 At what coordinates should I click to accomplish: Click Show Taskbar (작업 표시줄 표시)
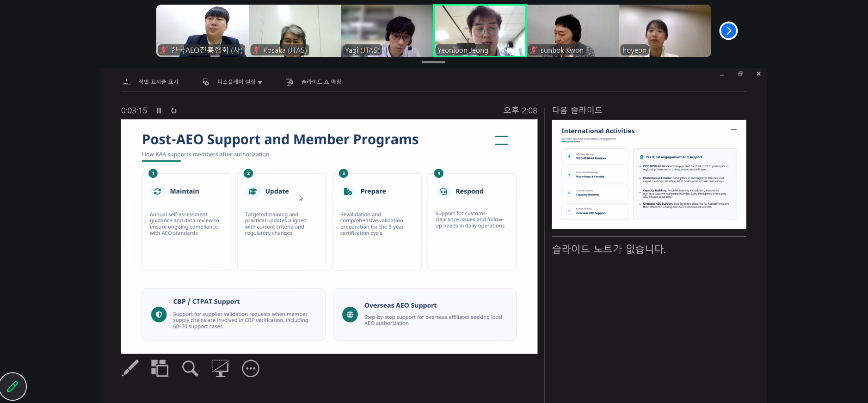click(x=151, y=82)
